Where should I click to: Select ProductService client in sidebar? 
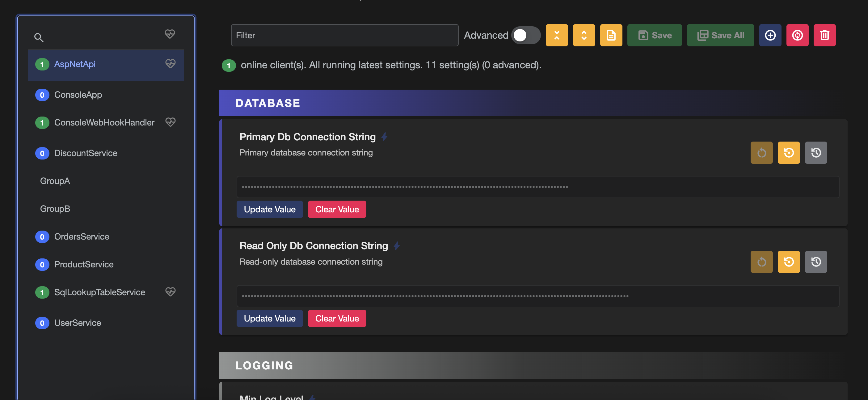pyautogui.click(x=106, y=264)
